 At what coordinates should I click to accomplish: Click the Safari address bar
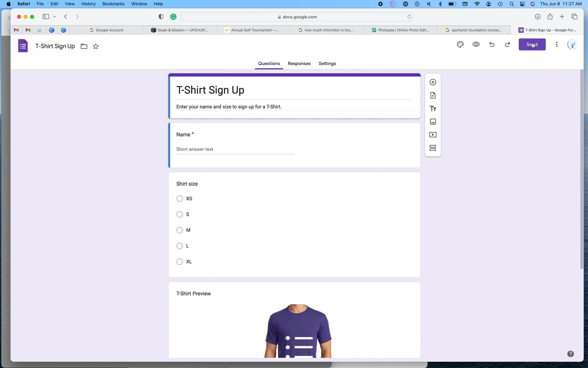297,17
